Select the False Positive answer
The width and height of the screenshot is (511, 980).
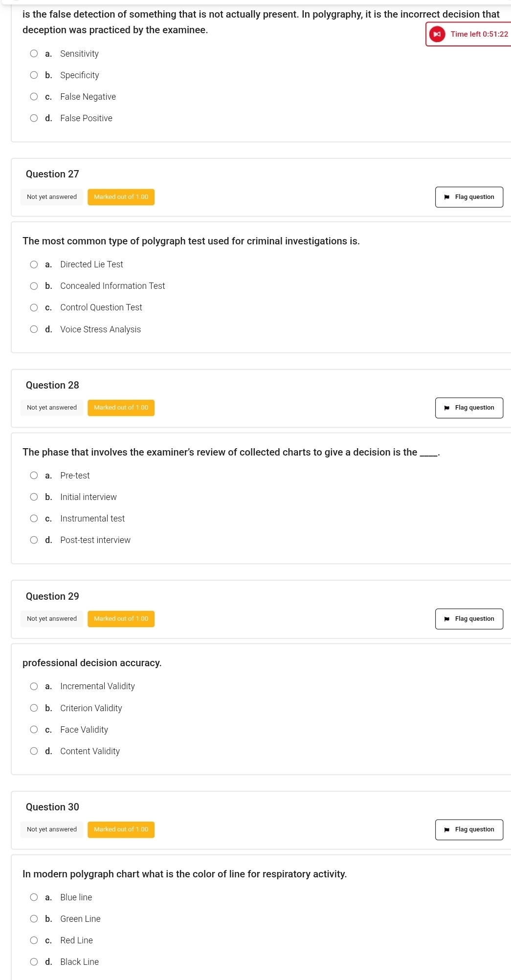(34, 118)
